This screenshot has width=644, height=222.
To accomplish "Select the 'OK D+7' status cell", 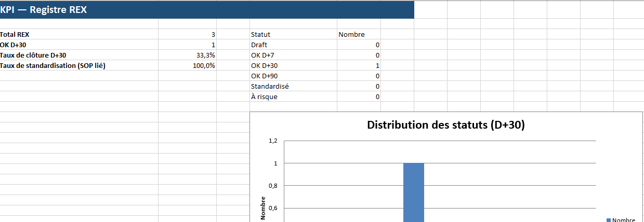I will [262, 55].
